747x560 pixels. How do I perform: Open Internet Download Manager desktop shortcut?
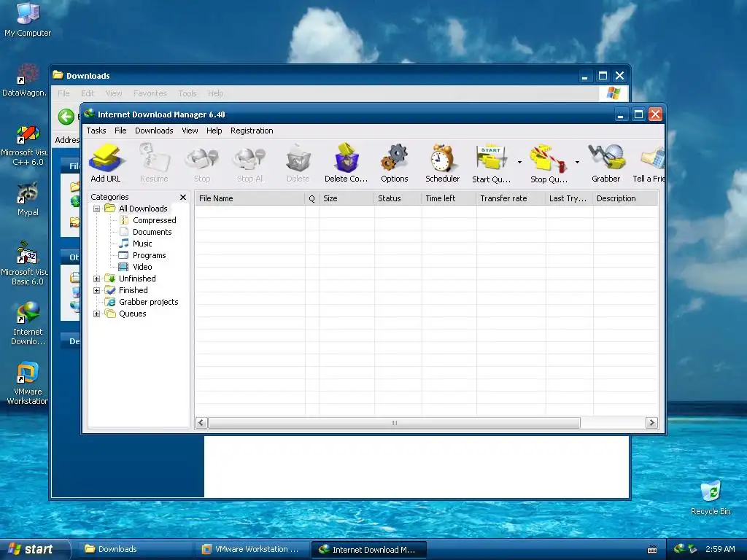click(x=28, y=323)
